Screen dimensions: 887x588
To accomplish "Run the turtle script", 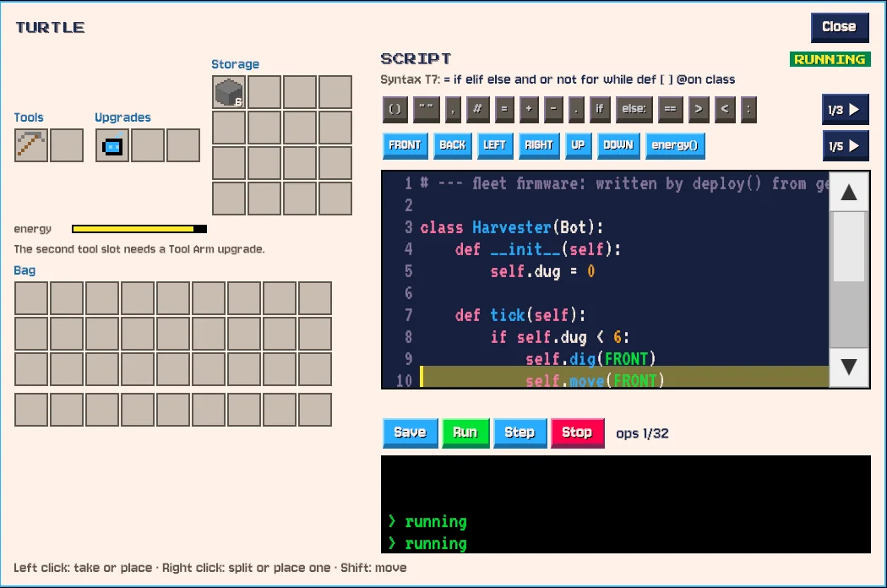I will (x=465, y=433).
